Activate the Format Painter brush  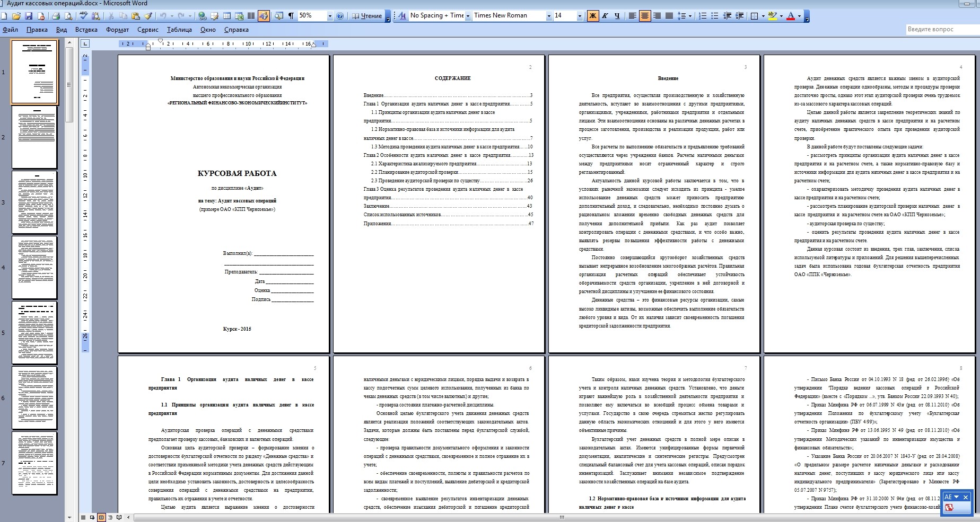(148, 16)
